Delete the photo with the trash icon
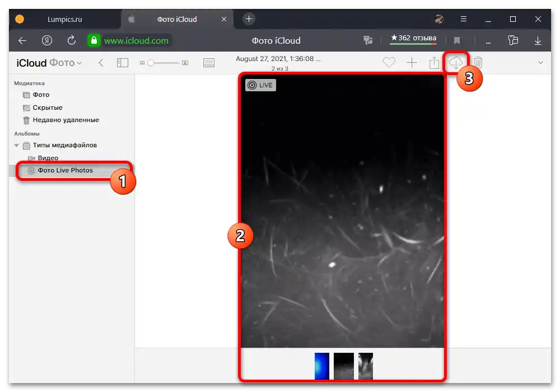 point(478,63)
